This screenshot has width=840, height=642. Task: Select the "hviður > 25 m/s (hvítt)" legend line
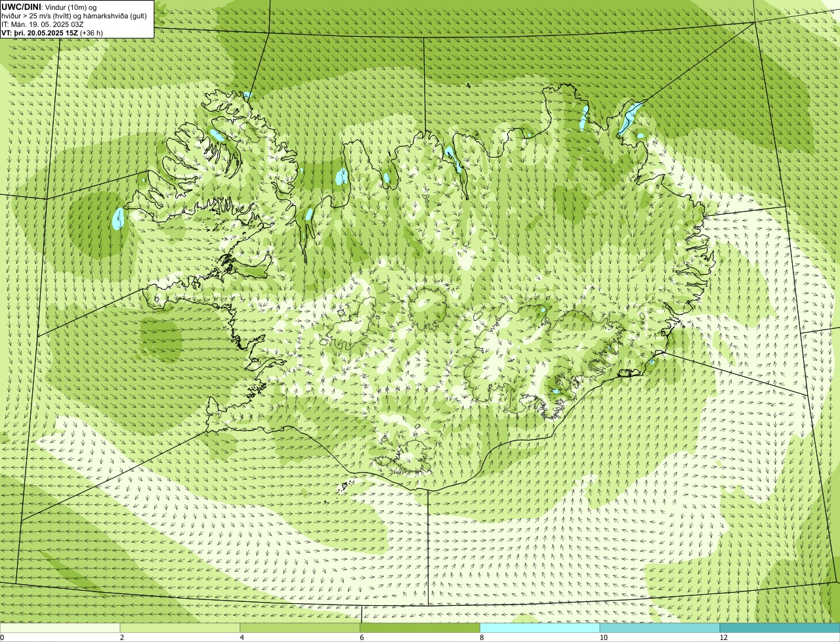[74, 16]
